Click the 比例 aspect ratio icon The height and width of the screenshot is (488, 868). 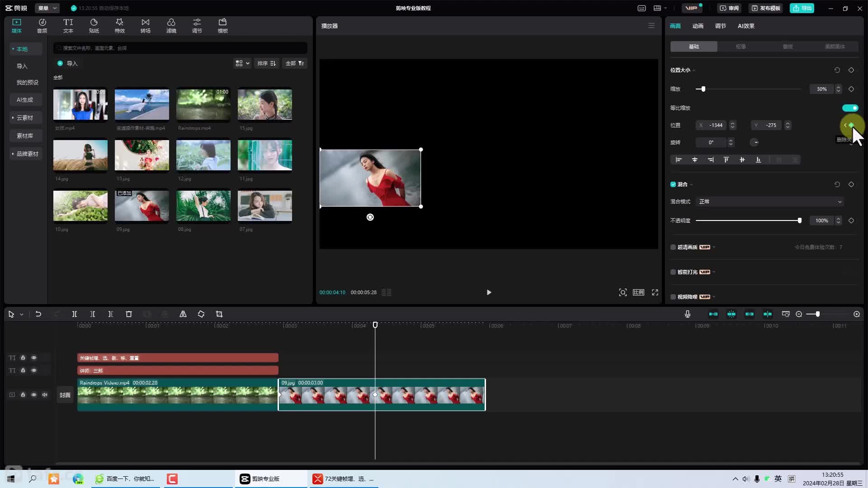[x=638, y=292]
